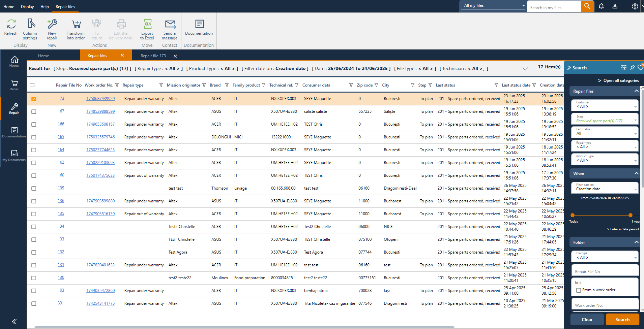Open work order link 1750687439929

point(100,99)
